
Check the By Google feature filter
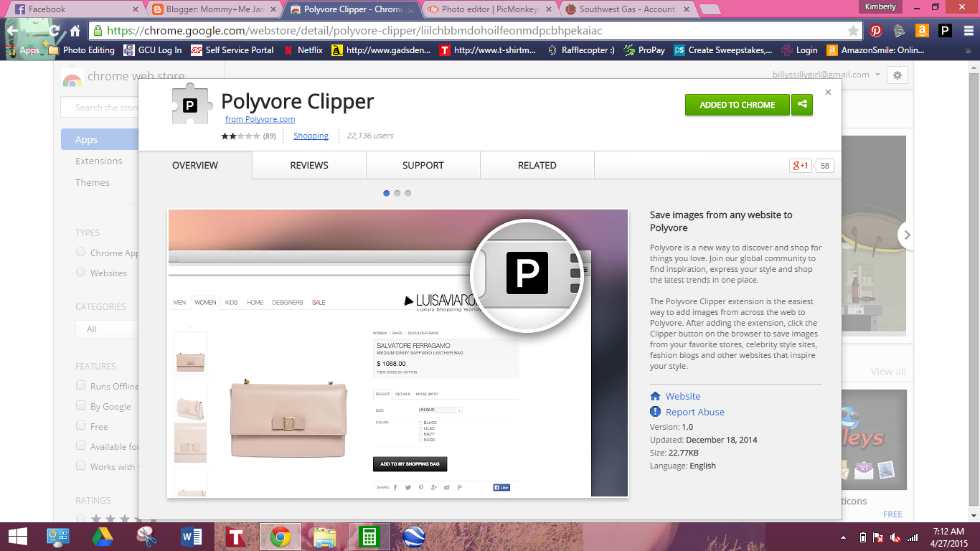coord(81,405)
